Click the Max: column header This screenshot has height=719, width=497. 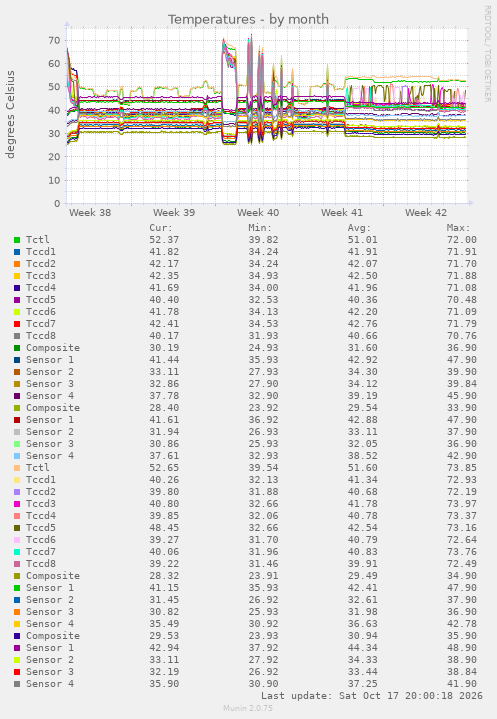(458, 227)
